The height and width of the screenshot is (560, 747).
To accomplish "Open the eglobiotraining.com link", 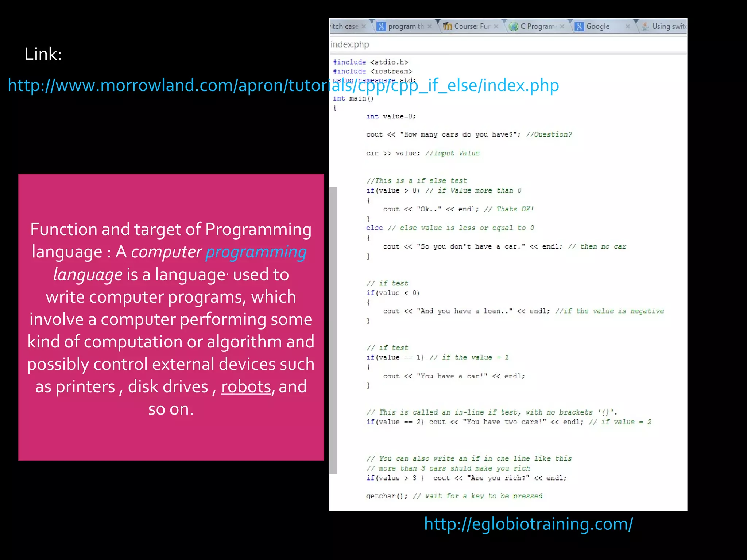I will tap(529, 524).
